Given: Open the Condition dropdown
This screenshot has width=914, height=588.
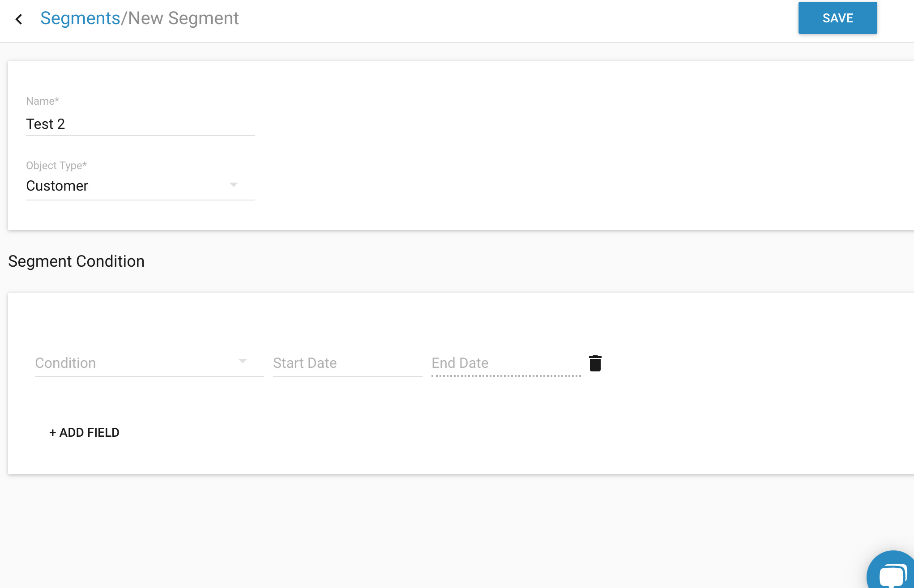Looking at the screenshot, I should [149, 363].
